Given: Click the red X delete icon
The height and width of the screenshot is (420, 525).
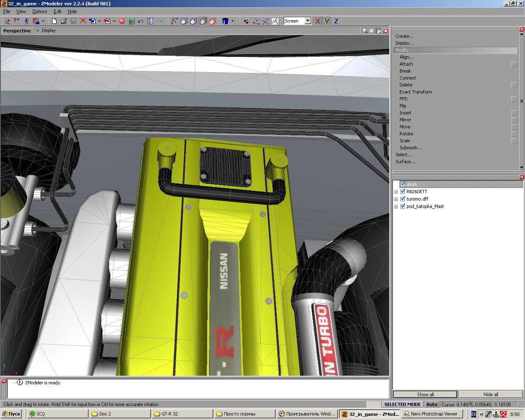Looking at the screenshot, I should pyautogui.click(x=82, y=21).
